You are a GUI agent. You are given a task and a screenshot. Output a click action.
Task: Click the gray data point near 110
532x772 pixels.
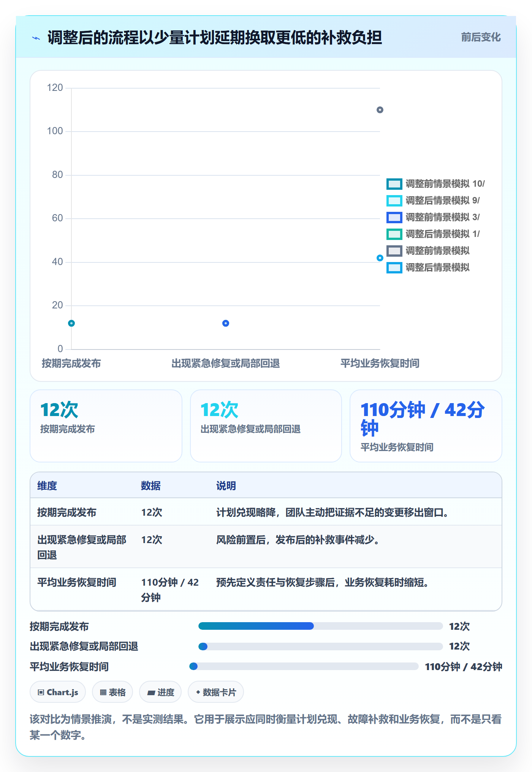click(380, 110)
